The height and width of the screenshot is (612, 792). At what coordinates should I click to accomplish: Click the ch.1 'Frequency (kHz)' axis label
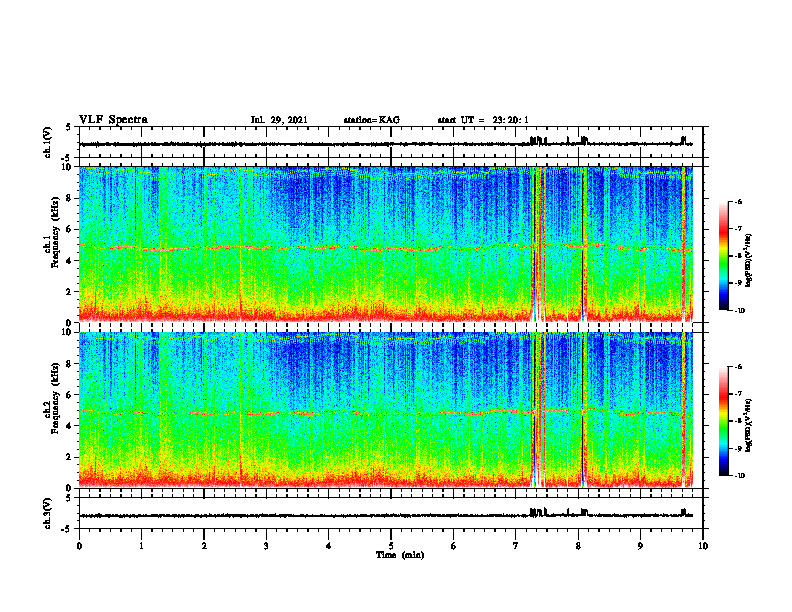pyautogui.click(x=54, y=233)
